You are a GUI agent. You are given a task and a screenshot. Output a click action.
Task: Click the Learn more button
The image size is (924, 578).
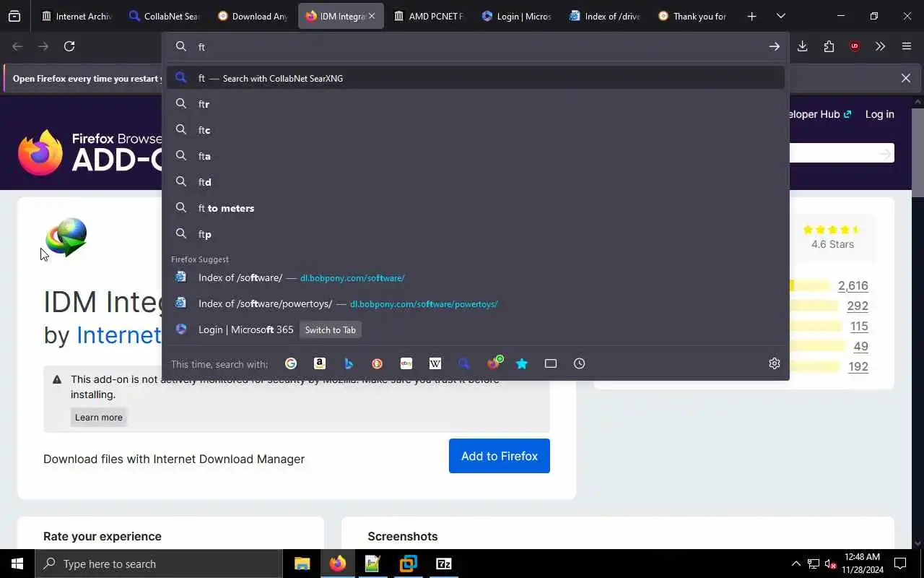pos(99,417)
